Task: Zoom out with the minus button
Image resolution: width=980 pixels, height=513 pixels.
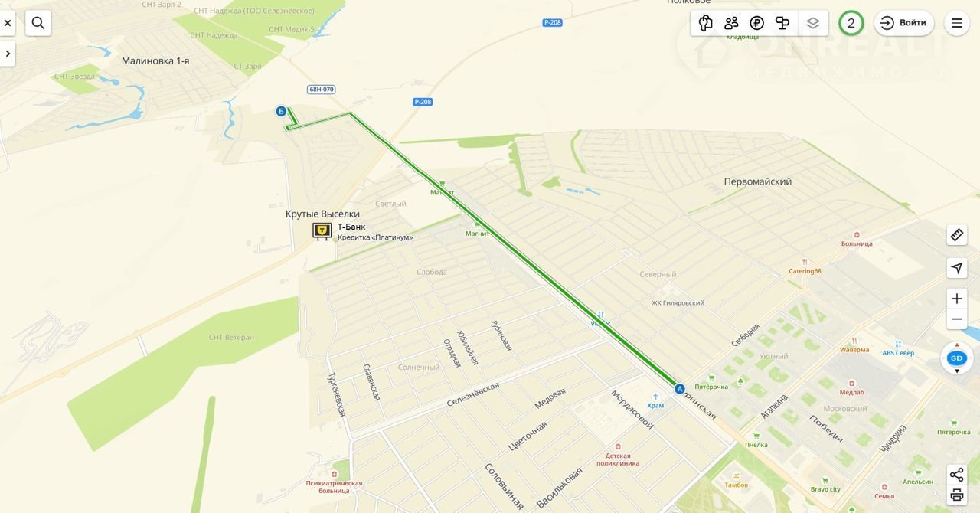Action: click(957, 319)
